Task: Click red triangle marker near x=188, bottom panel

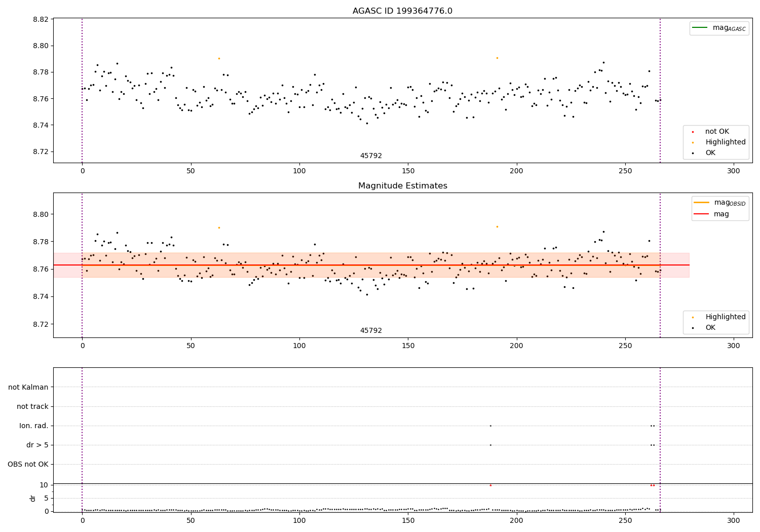Action: coord(490,485)
